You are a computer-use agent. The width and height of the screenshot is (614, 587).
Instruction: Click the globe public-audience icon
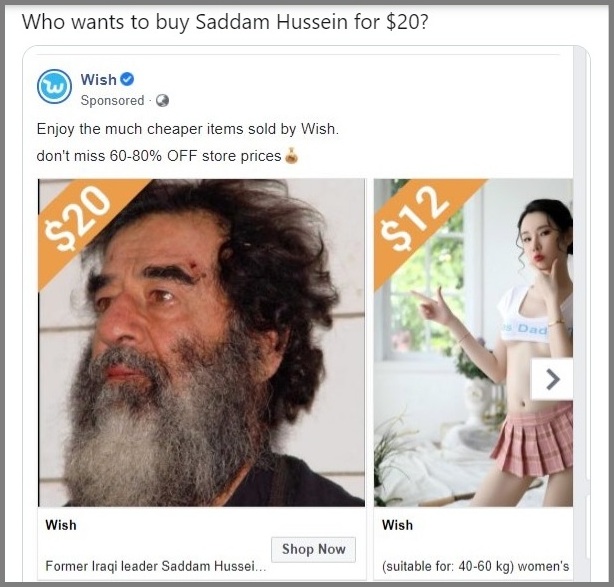tap(163, 101)
